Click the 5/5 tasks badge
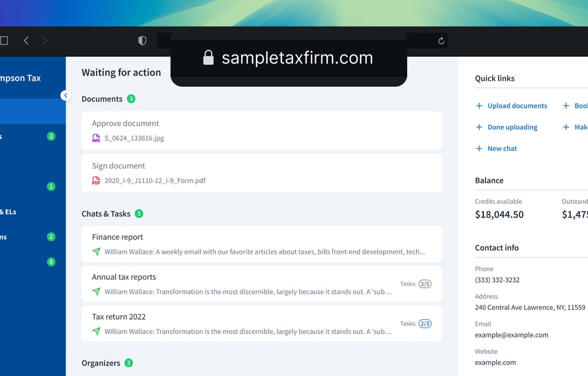The image size is (588, 376). coord(425,284)
